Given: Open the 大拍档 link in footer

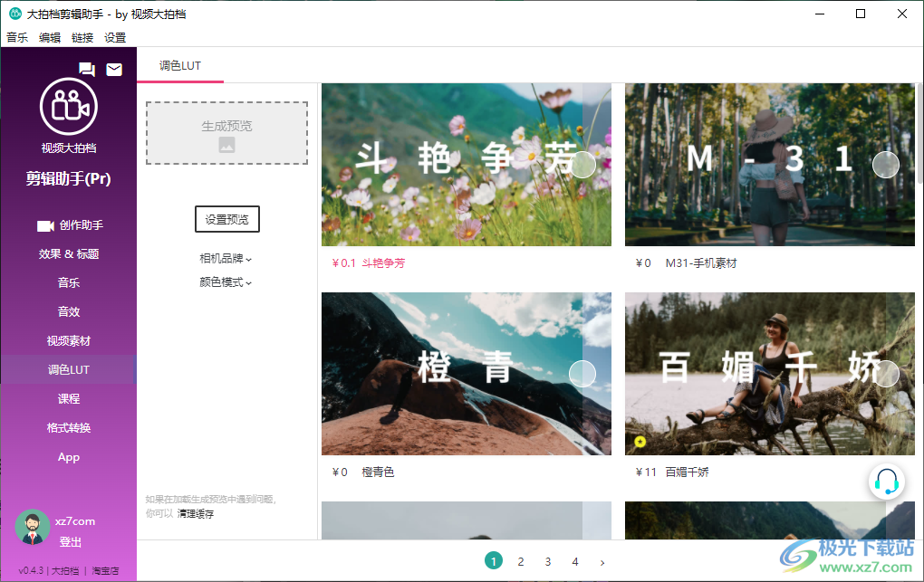Looking at the screenshot, I should 65,570.
